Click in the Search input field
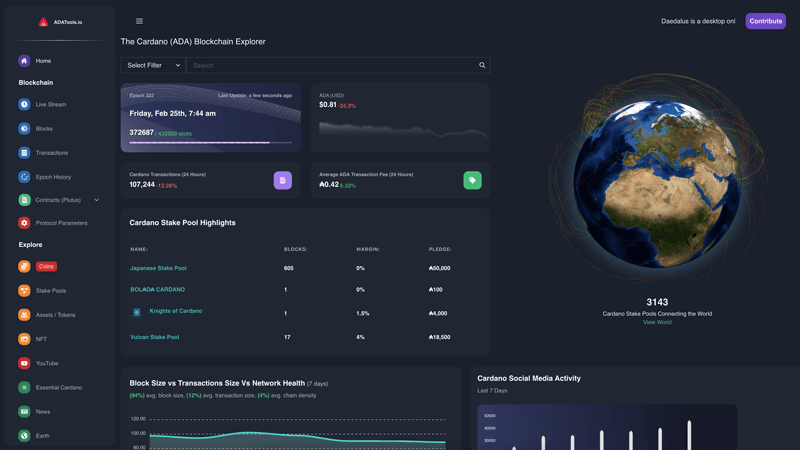 click(x=332, y=65)
